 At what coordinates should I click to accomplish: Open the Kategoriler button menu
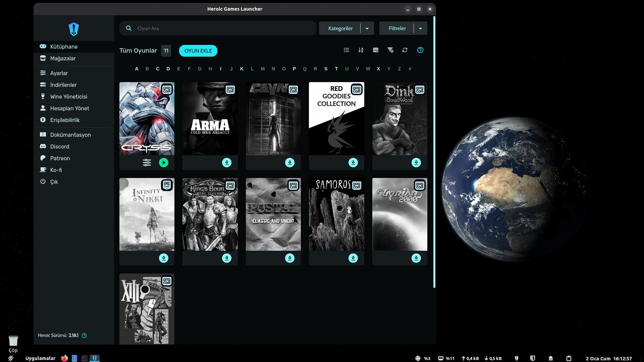pos(340,28)
